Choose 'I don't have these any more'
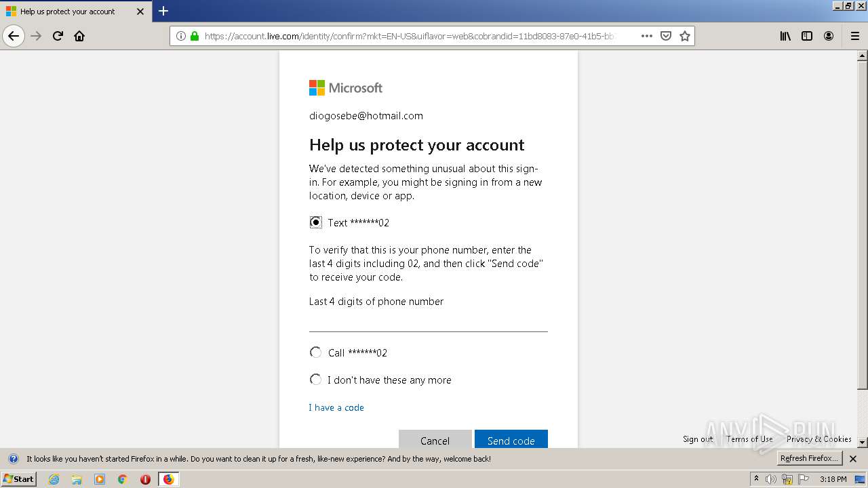Image resolution: width=868 pixels, height=488 pixels. 316,380
